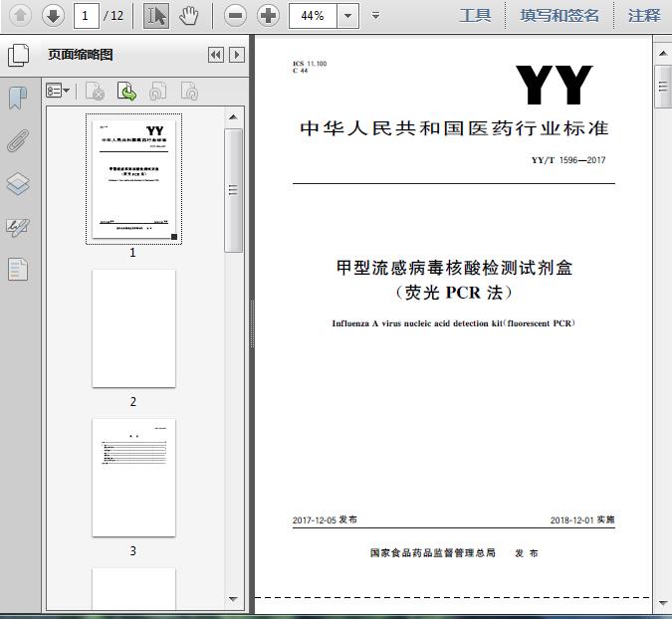Activate the text selection tool
This screenshot has height=619, width=672.
156,15
